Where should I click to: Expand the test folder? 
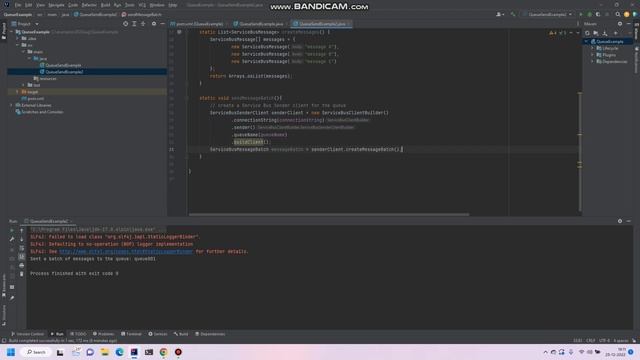coord(24,85)
